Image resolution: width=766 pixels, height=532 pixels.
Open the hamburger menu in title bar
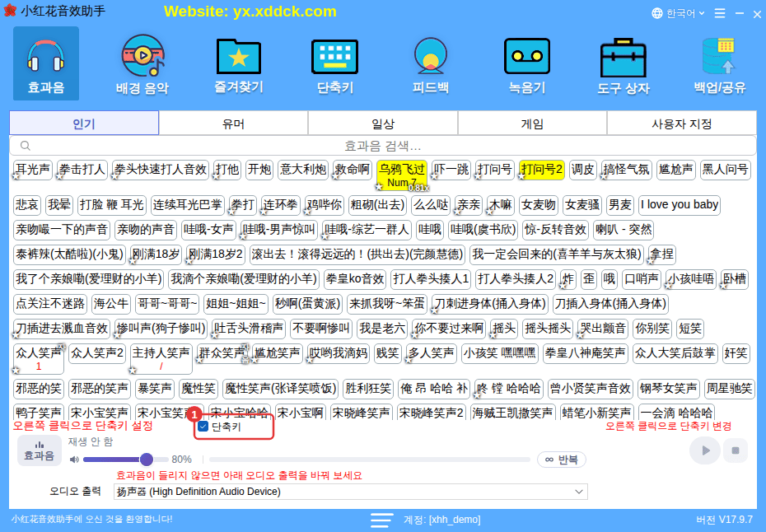[x=720, y=13]
